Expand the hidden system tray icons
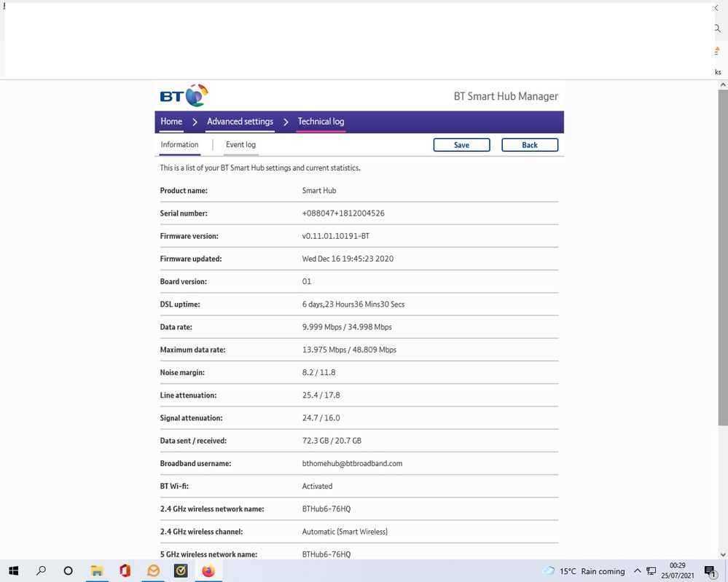This screenshot has height=582, width=728. [x=638, y=571]
